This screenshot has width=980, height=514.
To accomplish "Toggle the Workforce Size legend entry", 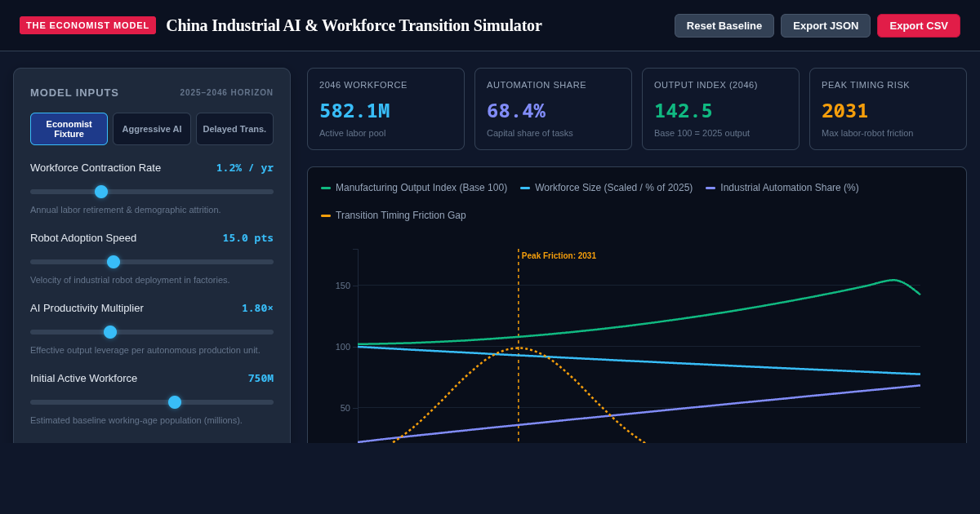I will pos(607,188).
